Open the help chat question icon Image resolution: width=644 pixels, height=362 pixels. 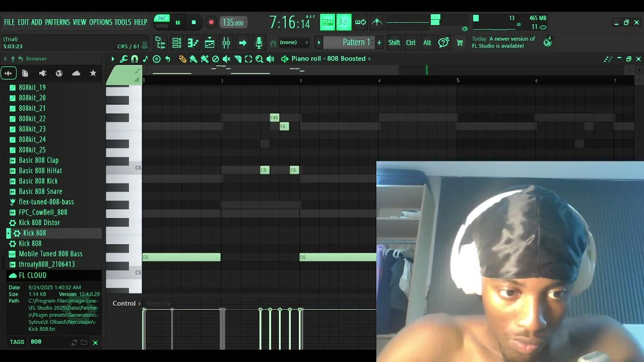pos(443,43)
